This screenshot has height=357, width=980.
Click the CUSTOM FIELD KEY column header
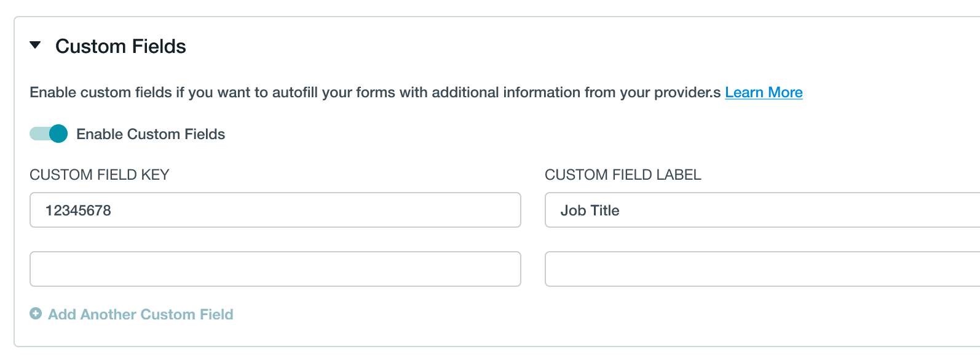(99, 175)
